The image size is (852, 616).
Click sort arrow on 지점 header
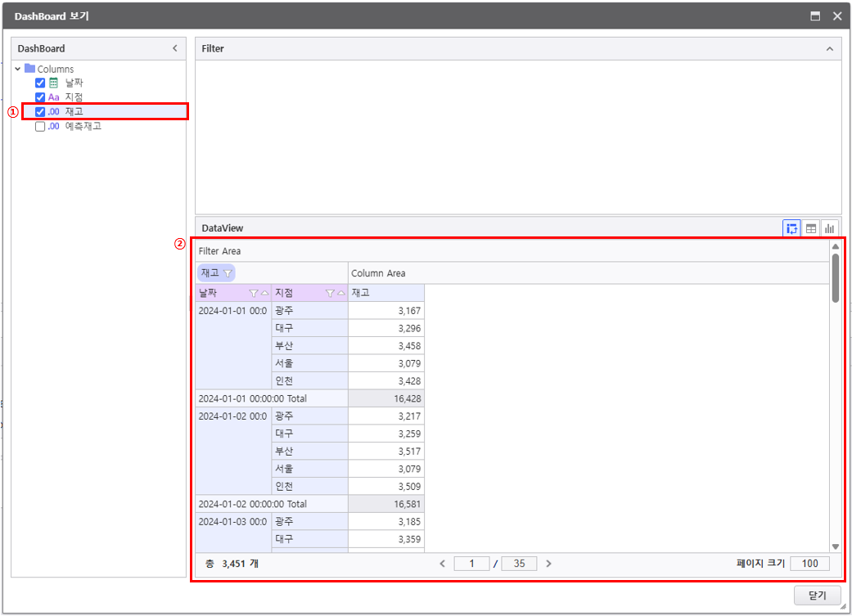click(x=341, y=293)
